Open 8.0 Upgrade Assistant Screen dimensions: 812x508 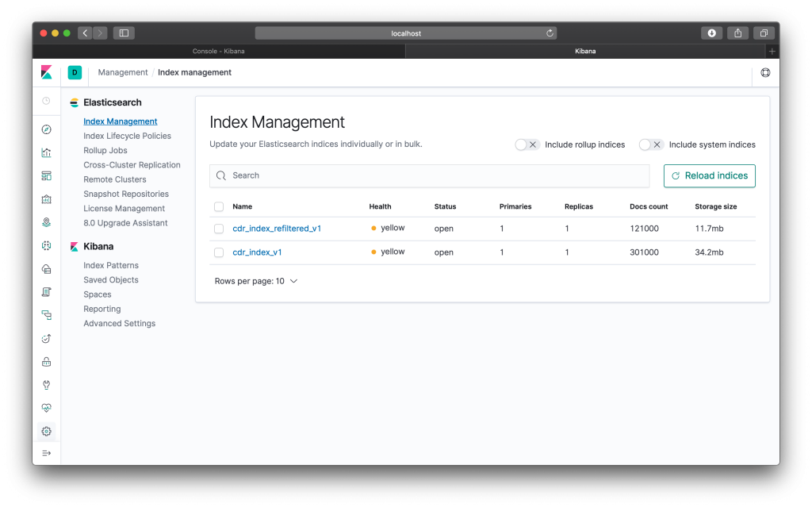tap(126, 223)
